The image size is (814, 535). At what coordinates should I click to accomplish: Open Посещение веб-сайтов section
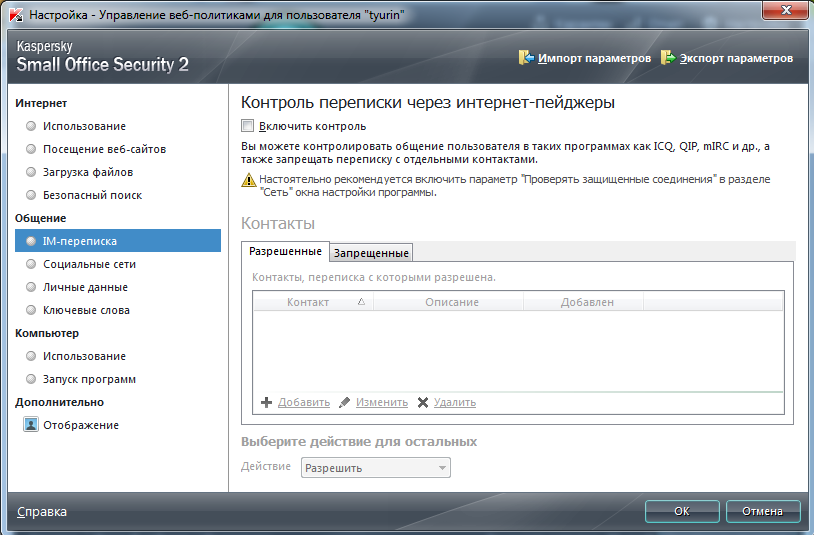[104, 149]
